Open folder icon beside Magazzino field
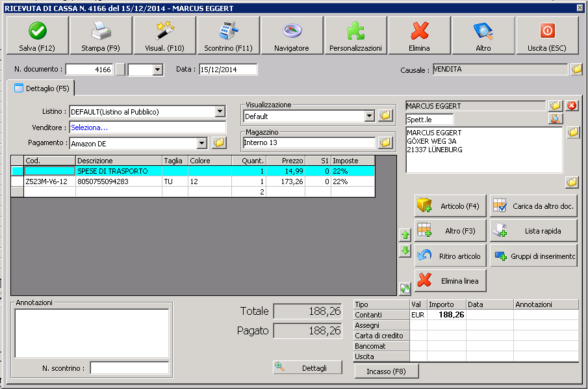588x389 pixels. point(385,142)
